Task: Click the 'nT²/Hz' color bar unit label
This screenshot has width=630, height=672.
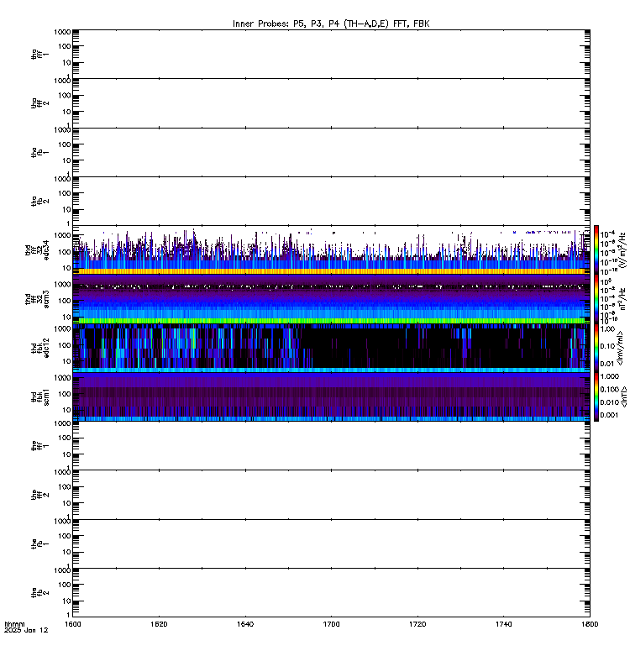Action: [x=622, y=299]
